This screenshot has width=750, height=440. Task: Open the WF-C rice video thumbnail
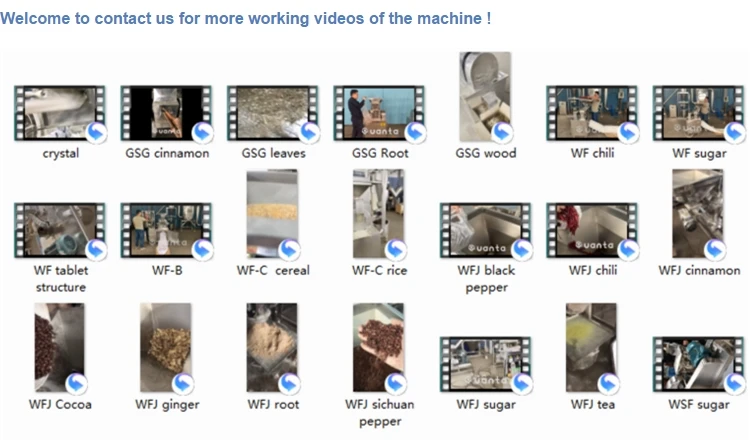[x=379, y=214]
